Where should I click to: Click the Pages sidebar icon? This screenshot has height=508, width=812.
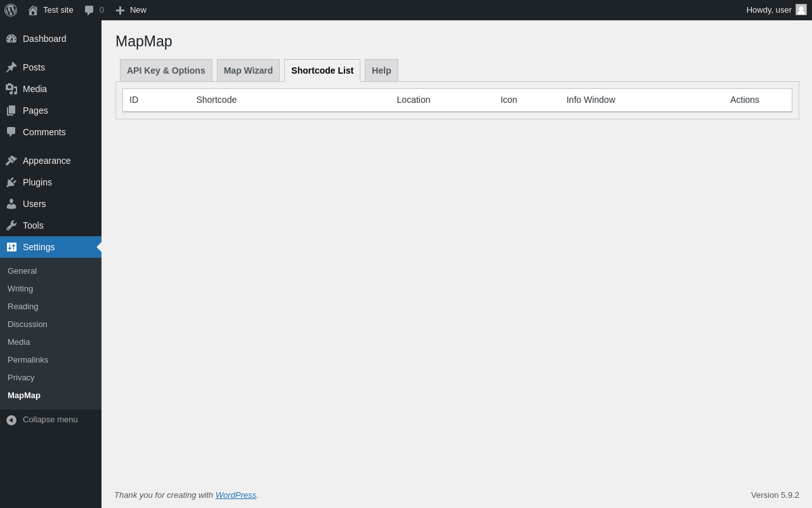11,110
